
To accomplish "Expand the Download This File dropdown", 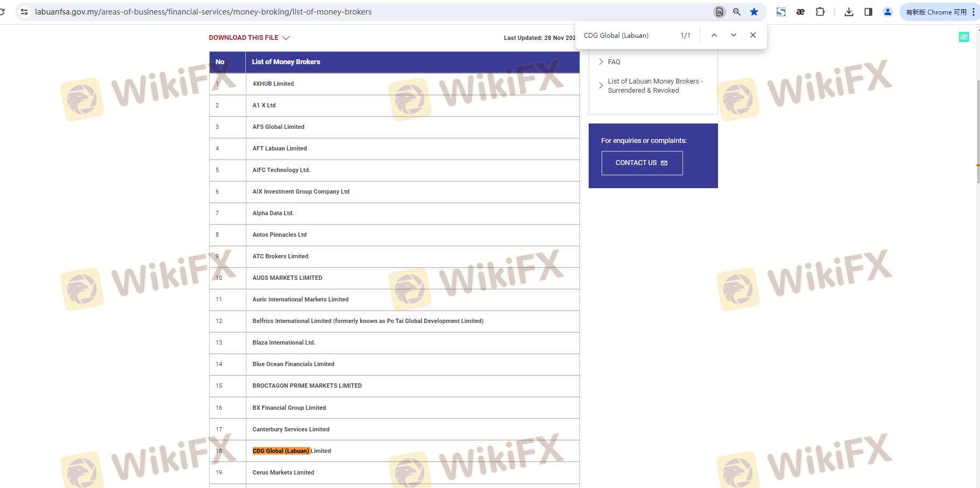I will tap(249, 38).
